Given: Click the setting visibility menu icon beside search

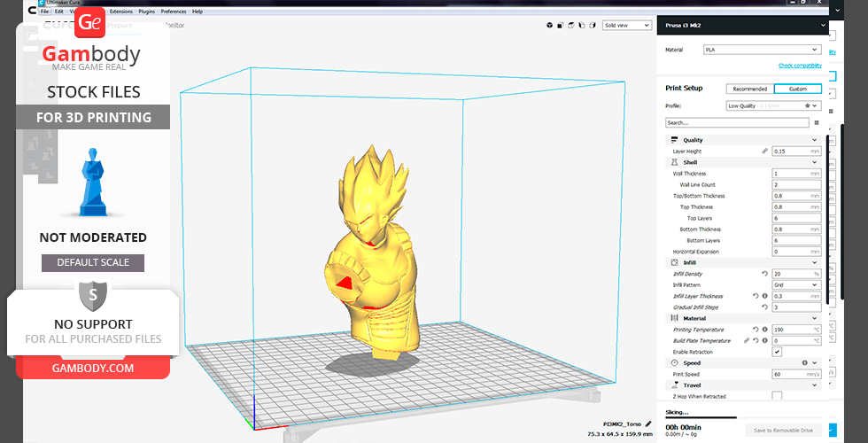Looking at the screenshot, I should click(816, 123).
